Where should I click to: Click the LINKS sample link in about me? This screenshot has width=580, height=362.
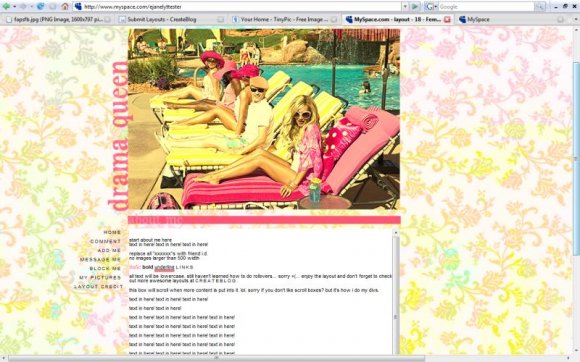coord(185,267)
